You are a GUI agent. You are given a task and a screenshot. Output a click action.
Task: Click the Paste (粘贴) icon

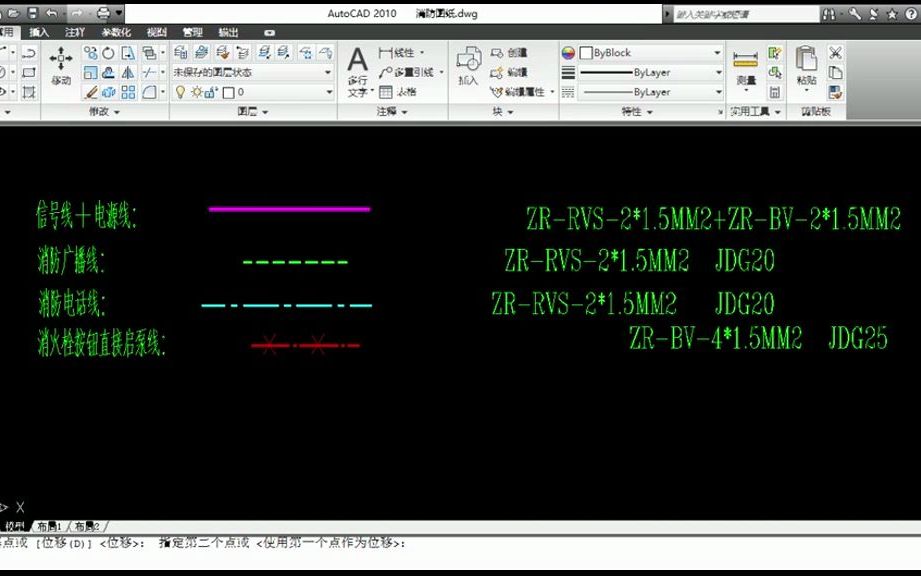[806, 60]
